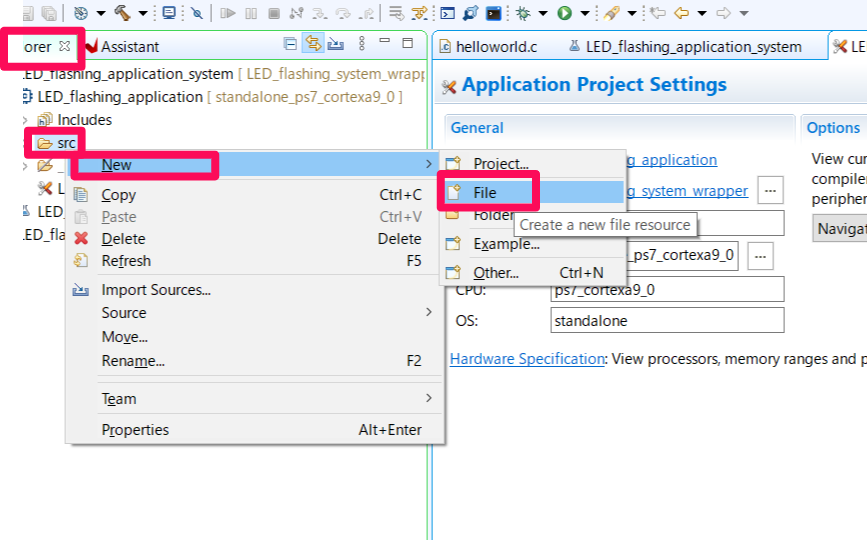867x540 pixels.
Task: Open the Search flashlight dropdown arrow
Action: (x=632, y=13)
